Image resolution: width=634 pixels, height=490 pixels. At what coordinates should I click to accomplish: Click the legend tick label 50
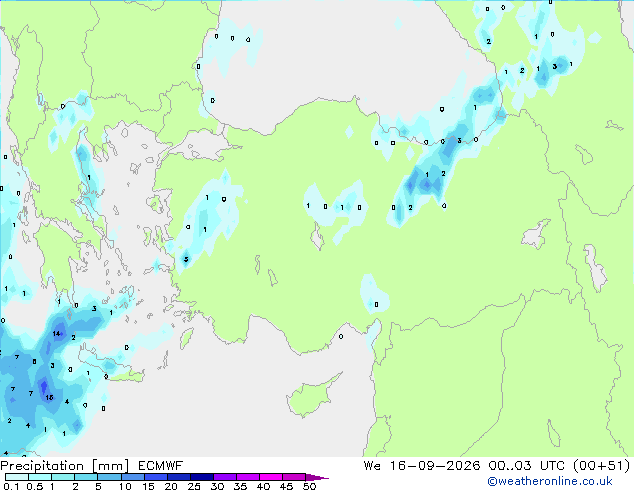coord(310,486)
